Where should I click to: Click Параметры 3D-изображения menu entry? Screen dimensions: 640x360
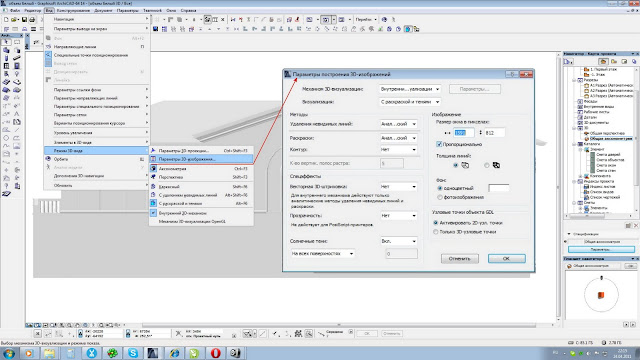click(201, 159)
